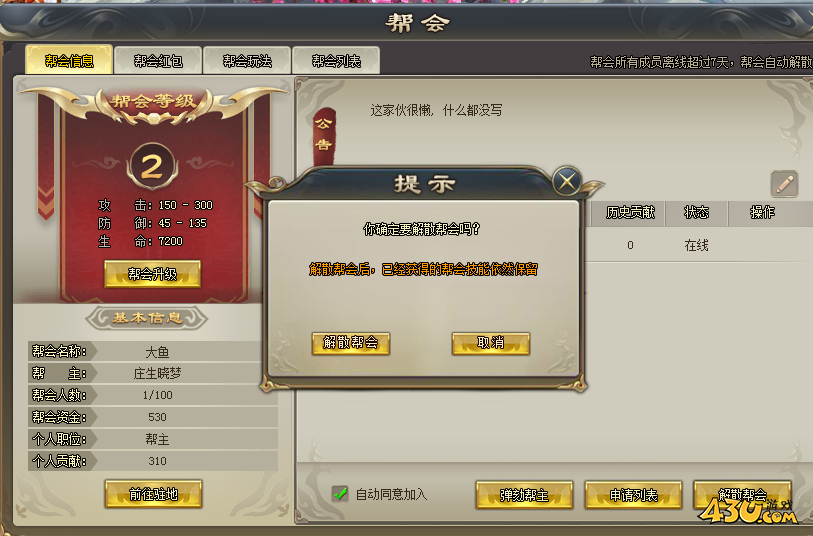Viewport: 813px width, 536px height.
Task: Click 取消 to cancel disbanding
Action: pyautogui.click(x=490, y=343)
